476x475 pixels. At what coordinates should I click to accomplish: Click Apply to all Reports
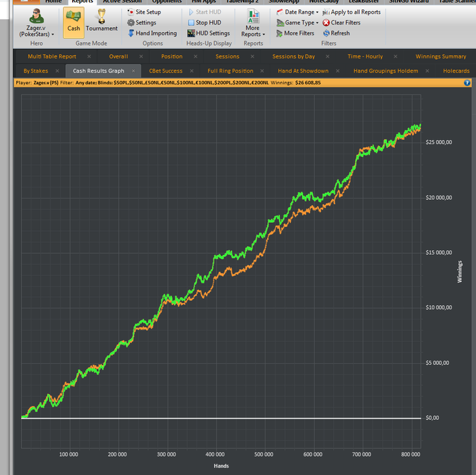(352, 12)
